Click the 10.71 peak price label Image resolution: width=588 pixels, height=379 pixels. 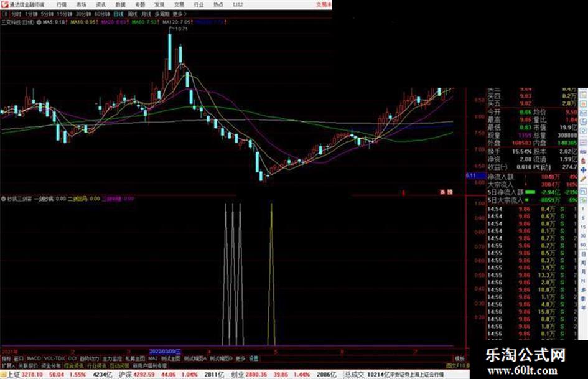click(182, 29)
